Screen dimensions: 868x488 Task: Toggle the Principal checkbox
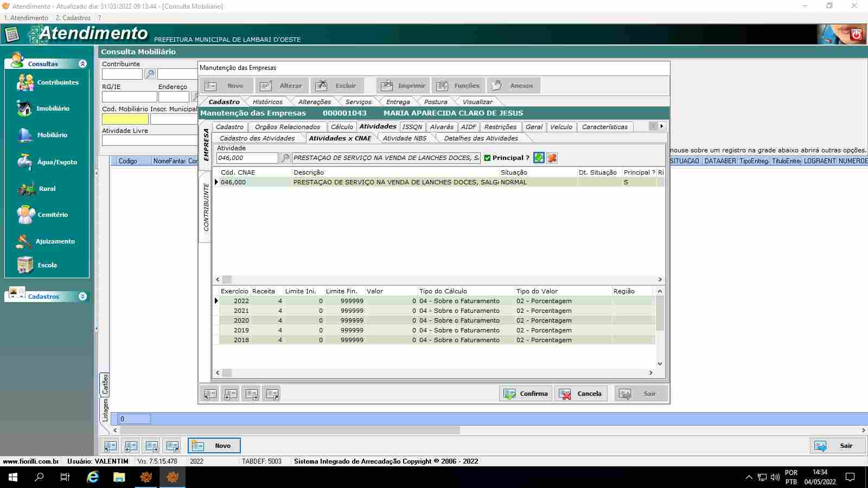tap(487, 158)
